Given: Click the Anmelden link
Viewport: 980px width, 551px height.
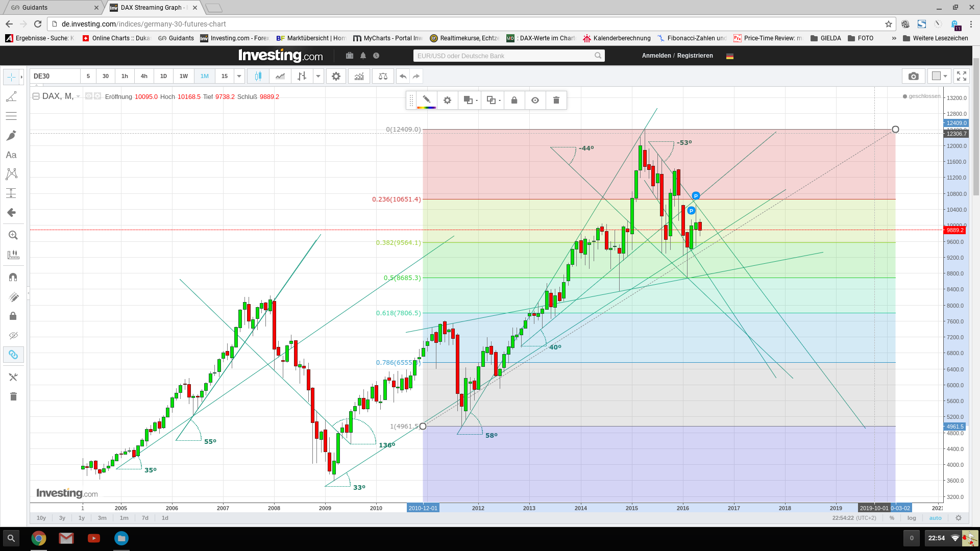Looking at the screenshot, I should (656, 56).
